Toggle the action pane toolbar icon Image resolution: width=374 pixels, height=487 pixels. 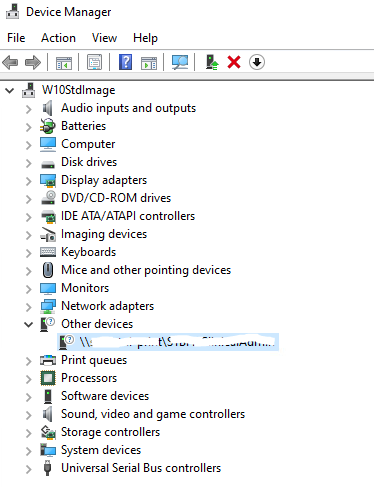(x=149, y=62)
